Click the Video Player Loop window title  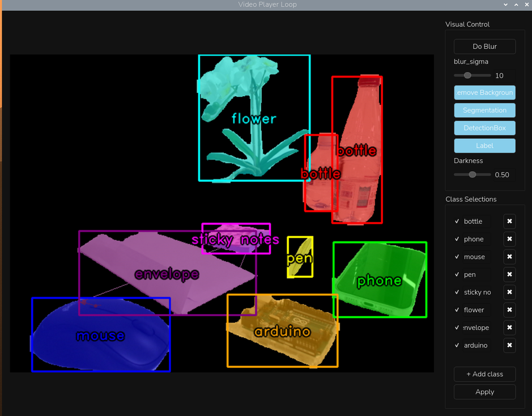pos(267,5)
